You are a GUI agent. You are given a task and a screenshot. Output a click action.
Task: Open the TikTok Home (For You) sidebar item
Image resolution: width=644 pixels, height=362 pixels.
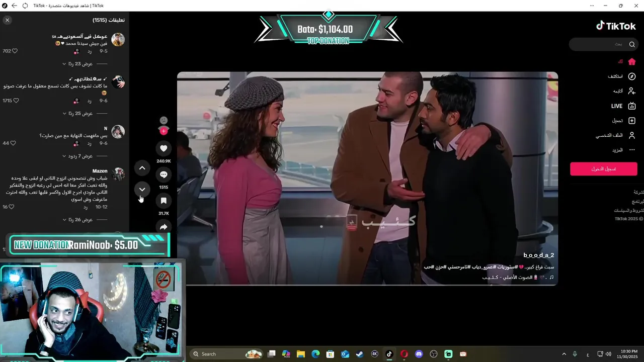[632, 62]
